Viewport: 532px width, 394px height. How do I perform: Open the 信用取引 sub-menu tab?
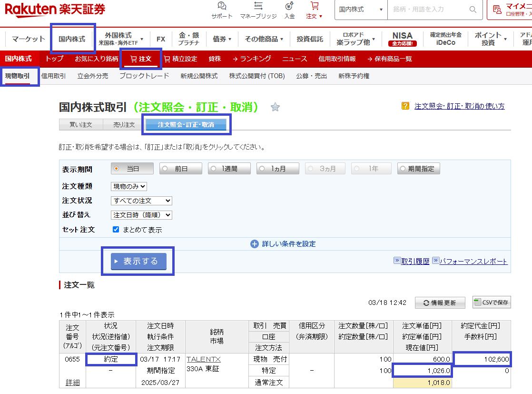[53, 76]
